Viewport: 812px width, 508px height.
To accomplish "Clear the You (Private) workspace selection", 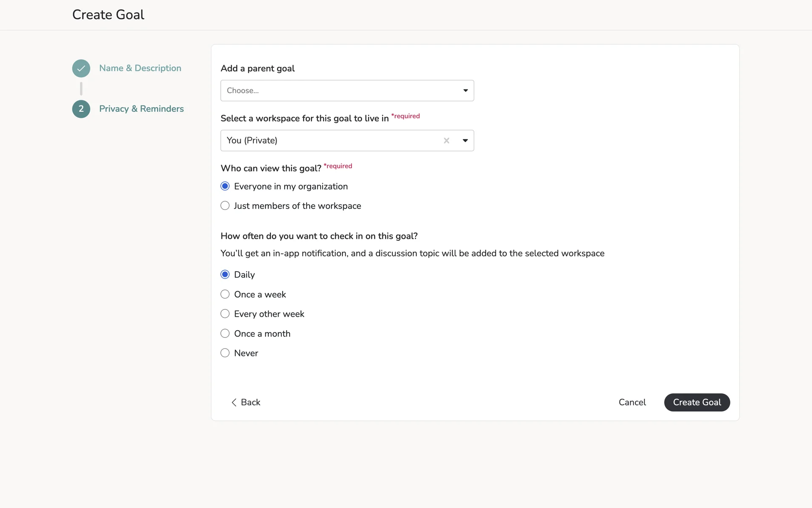I will (446, 141).
